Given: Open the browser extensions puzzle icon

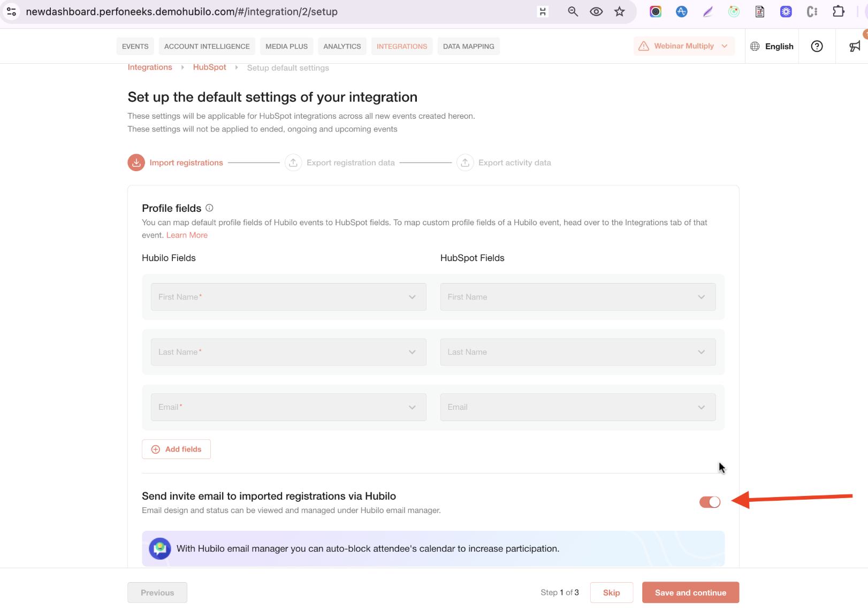Looking at the screenshot, I should pos(839,12).
